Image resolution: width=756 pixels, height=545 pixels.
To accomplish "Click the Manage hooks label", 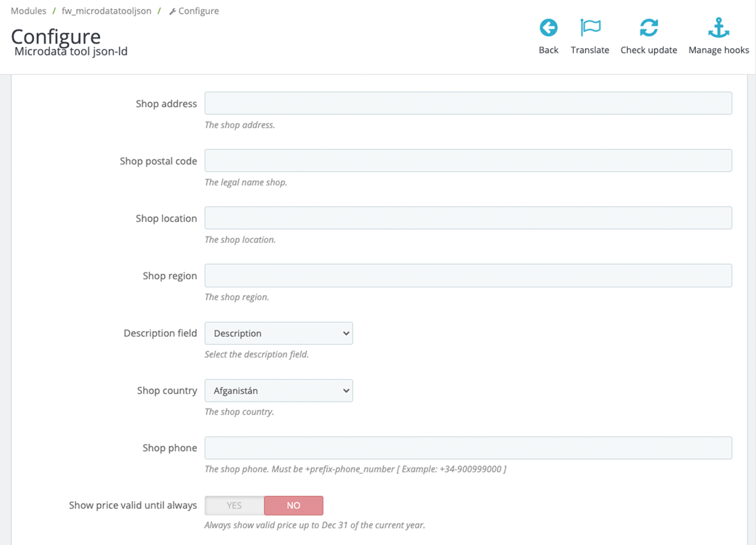I will coord(719,50).
